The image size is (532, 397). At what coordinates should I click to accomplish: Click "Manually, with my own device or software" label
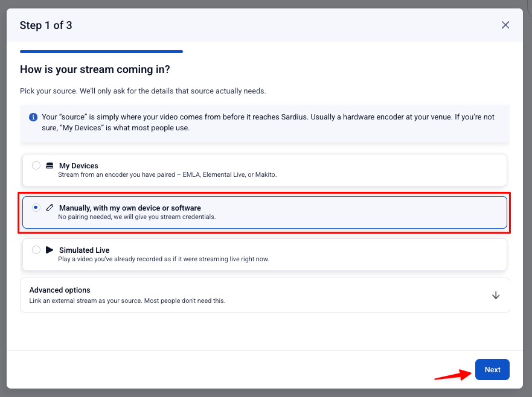pyautogui.click(x=130, y=208)
